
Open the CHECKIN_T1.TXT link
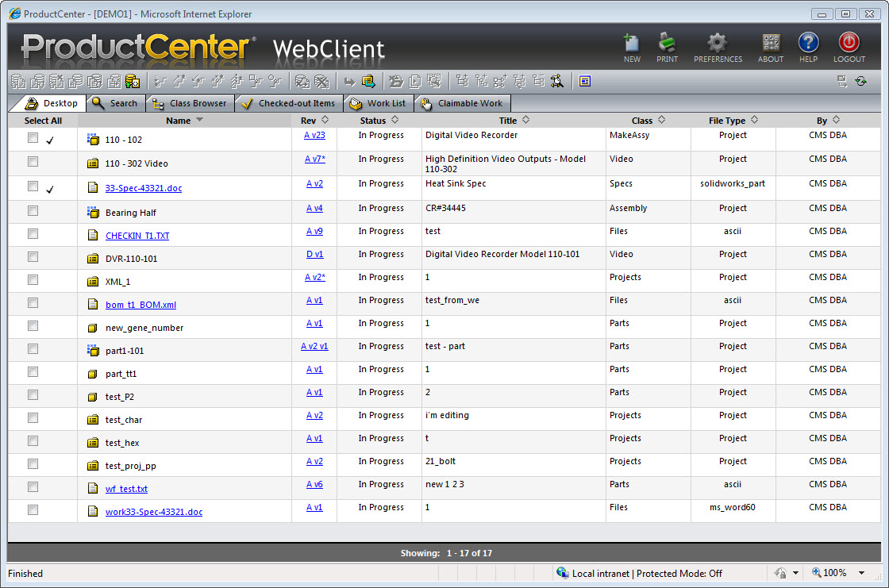(x=137, y=236)
